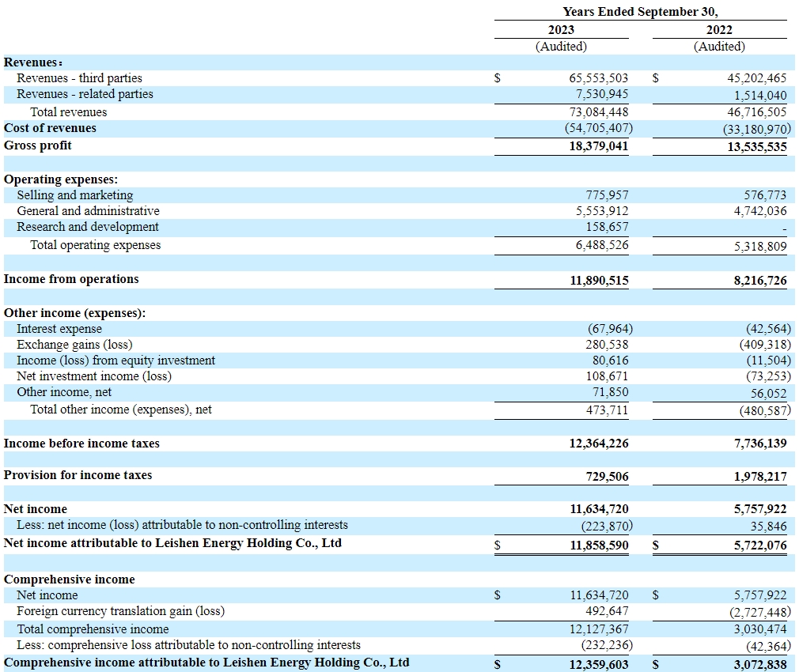Select the 2022 column heading

719,30
